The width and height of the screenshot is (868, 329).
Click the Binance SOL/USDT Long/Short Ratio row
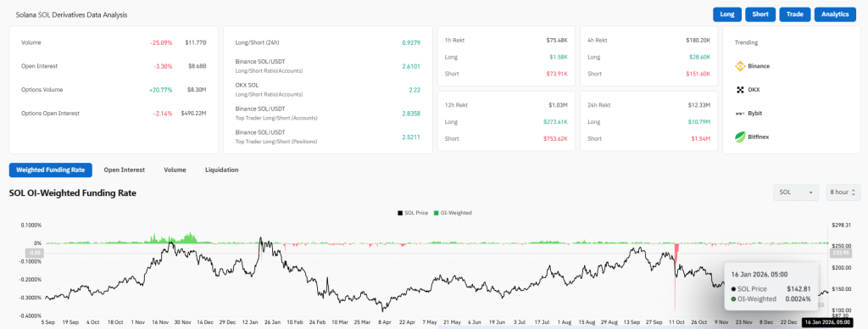[328, 66]
